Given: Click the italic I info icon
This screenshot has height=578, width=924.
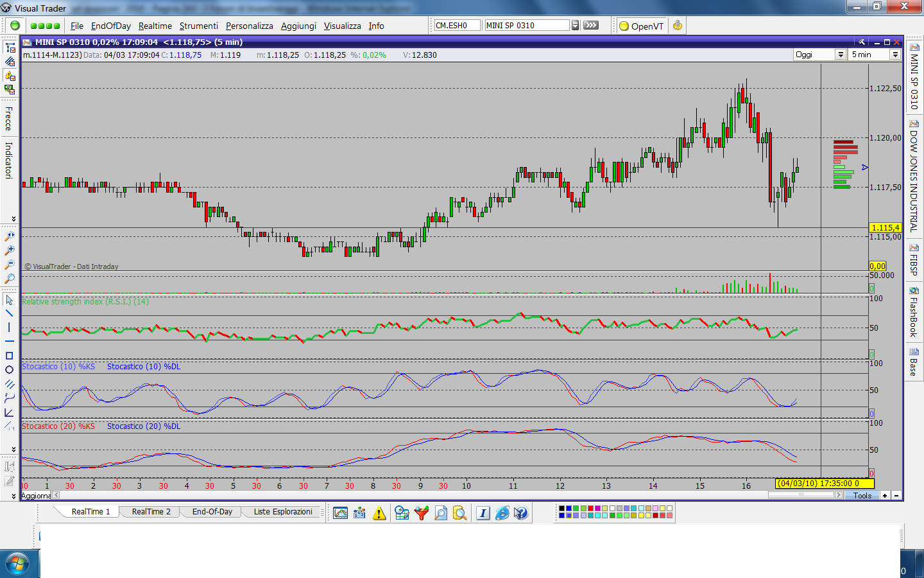Looking at the screenshot, I should click(x=483, y=512).
